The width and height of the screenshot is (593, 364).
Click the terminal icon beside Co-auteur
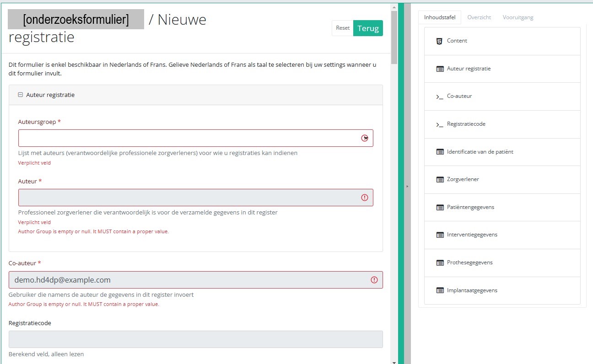(439, 96)
